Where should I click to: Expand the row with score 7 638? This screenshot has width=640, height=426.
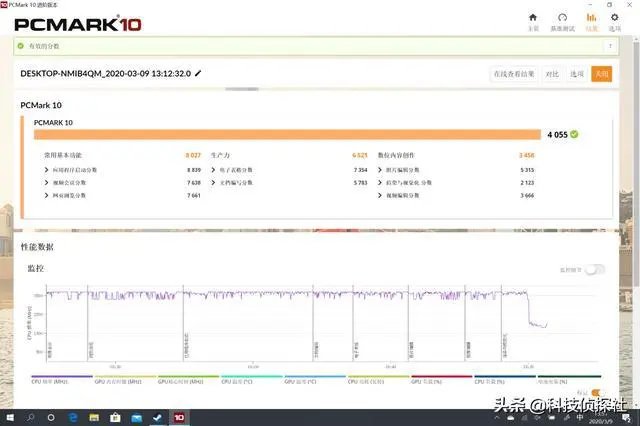(47, 182)
